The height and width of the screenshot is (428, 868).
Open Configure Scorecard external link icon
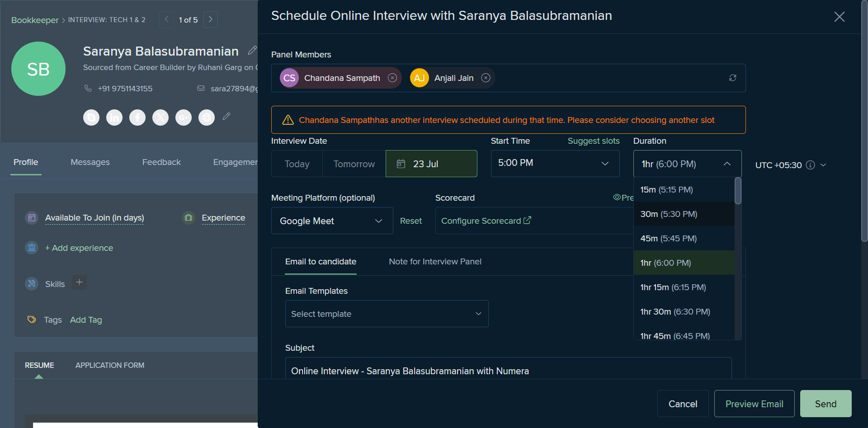point(527,220)
